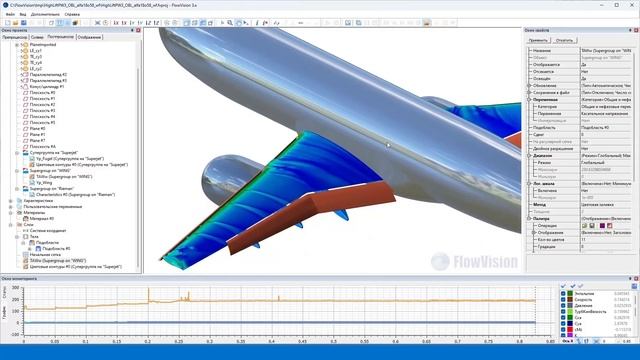Click the brown Скорость color swatch
This screenshot has height=360, width=640.
coord(570,300)
